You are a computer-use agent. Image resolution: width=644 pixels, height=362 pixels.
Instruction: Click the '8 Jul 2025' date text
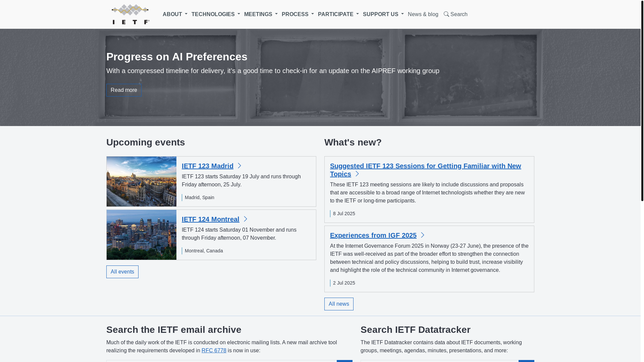tap(344, 214)
